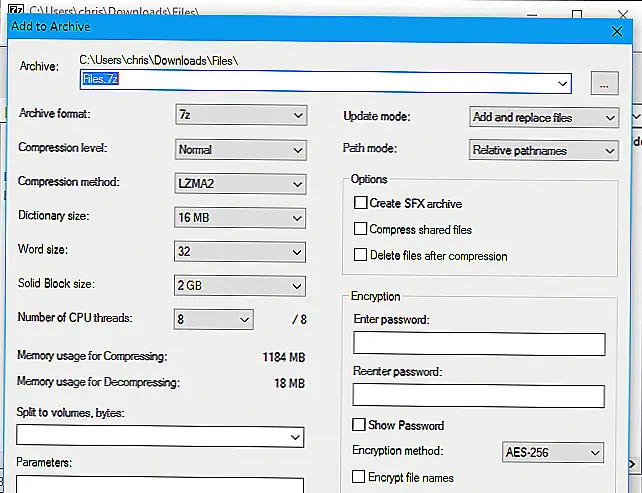Open the Update mode dropdown
Image resolution: width=642 pixels, height=493 pixels.
(544, 117)
